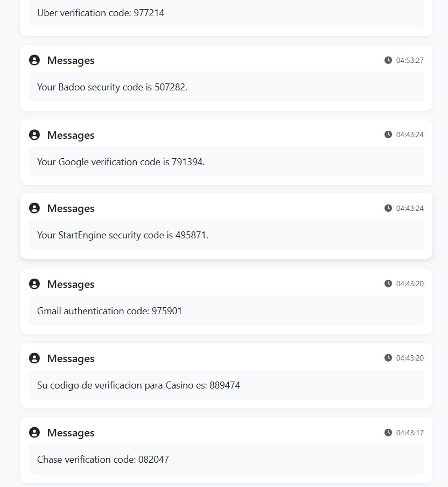Select the Casino codigo de verificacion 889474 message

coord(138,385)
